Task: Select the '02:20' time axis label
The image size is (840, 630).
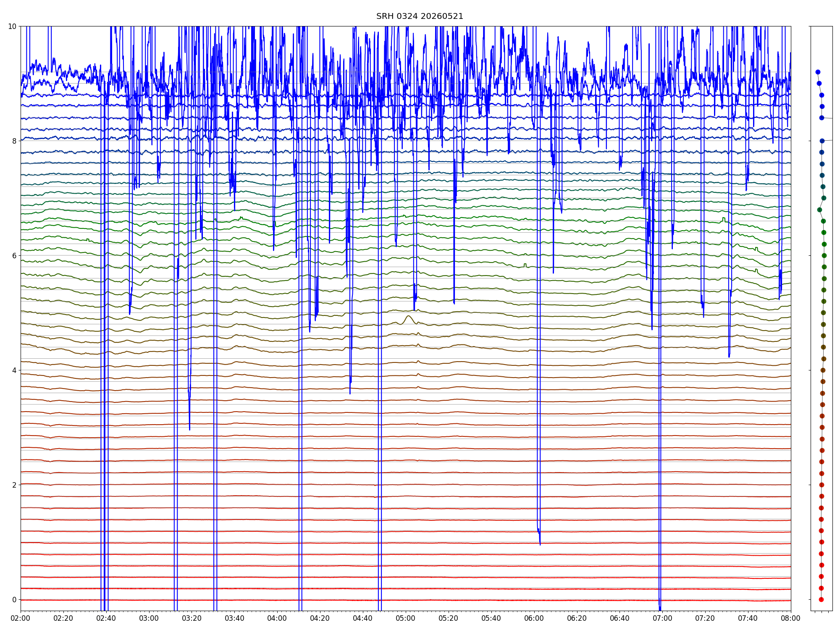Action: (x=63, y=618)
